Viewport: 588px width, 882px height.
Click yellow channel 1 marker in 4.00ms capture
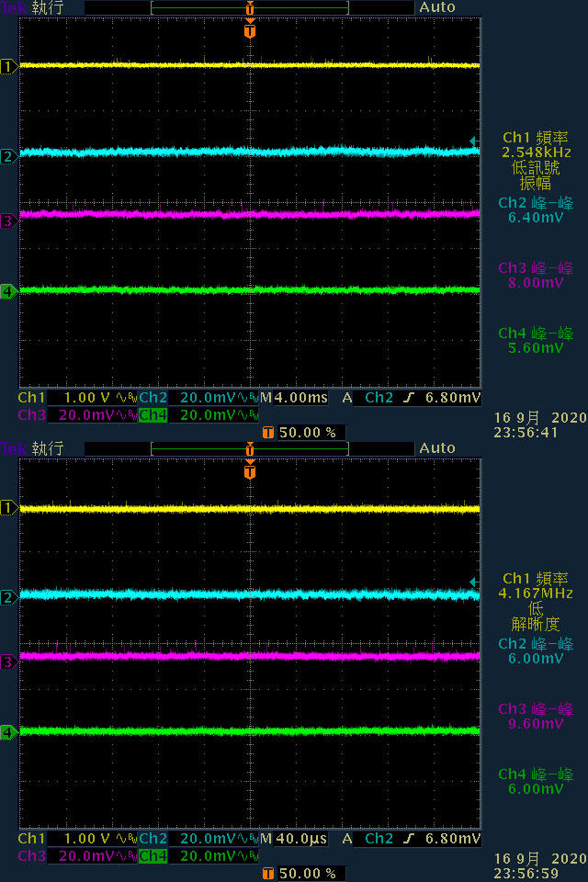pos(8,67)
